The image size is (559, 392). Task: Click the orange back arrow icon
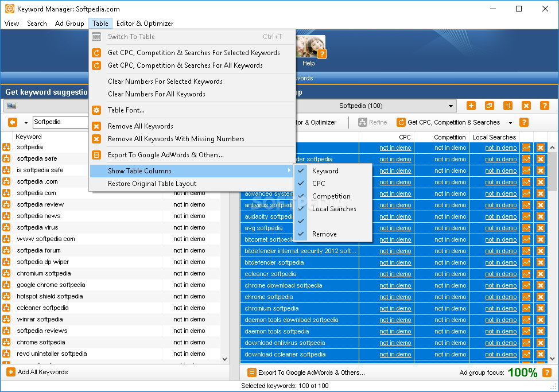coord(13,122)
